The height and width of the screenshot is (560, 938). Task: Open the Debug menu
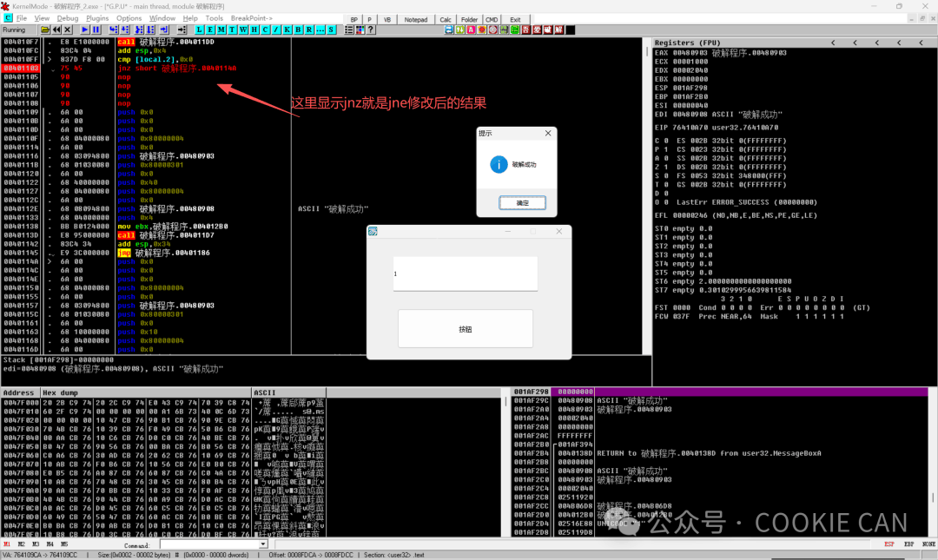coord(68,18)
